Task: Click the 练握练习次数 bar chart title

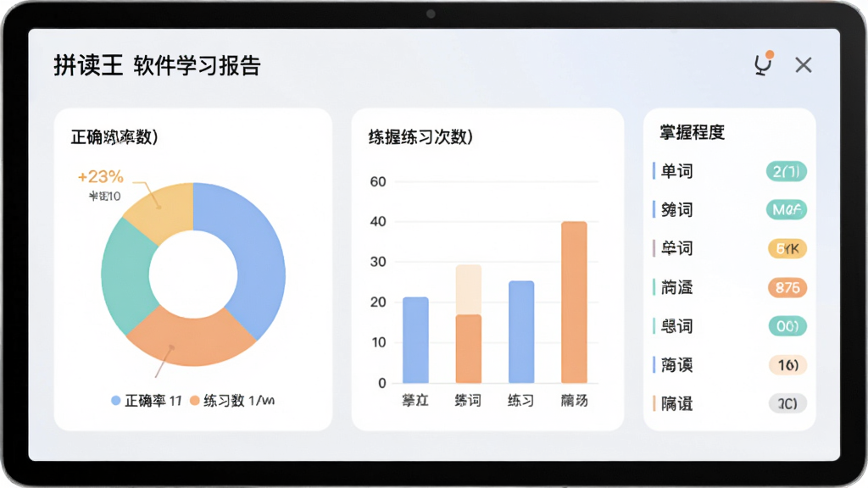Action: 420,136
